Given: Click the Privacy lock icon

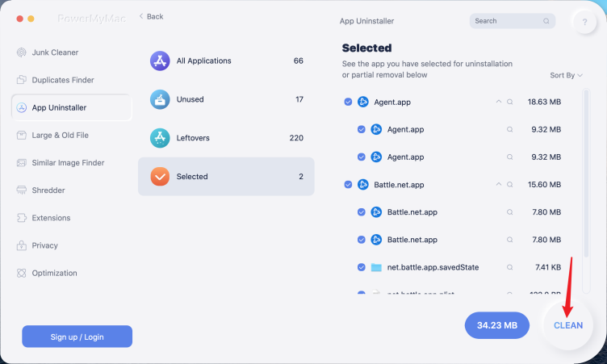Looking at the screenshot, I should tap(21, 245).
